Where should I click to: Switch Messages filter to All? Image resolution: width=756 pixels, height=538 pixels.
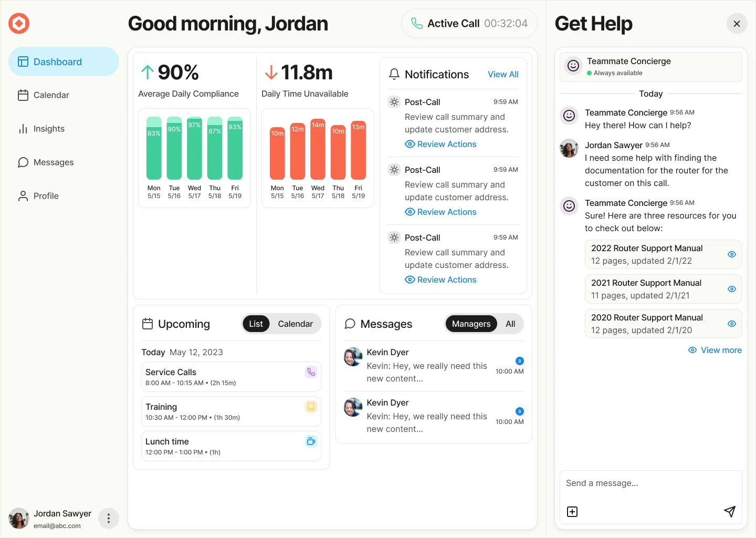coord(510,324)
